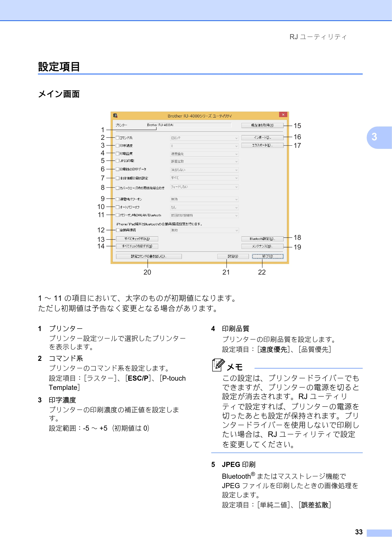Image resolution: width=392 pixels, height=555 pixels.
Task: Check the 印刷品質 option
Action: click(x=118, y=154)
